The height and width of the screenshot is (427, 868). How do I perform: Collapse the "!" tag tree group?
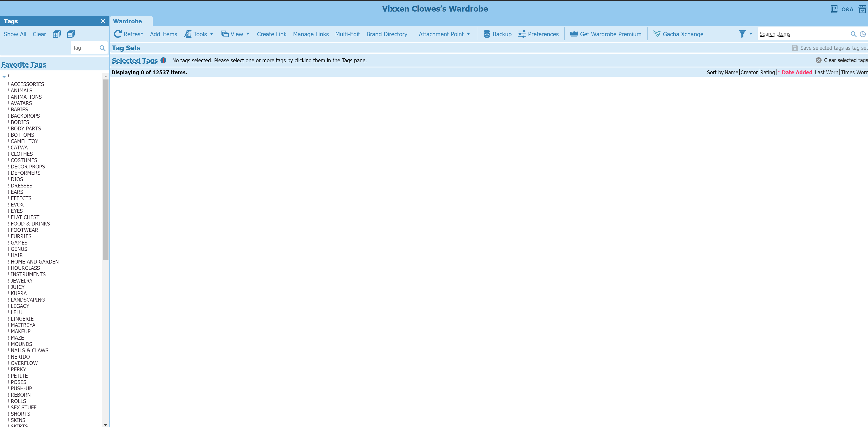tap(4, 77)
